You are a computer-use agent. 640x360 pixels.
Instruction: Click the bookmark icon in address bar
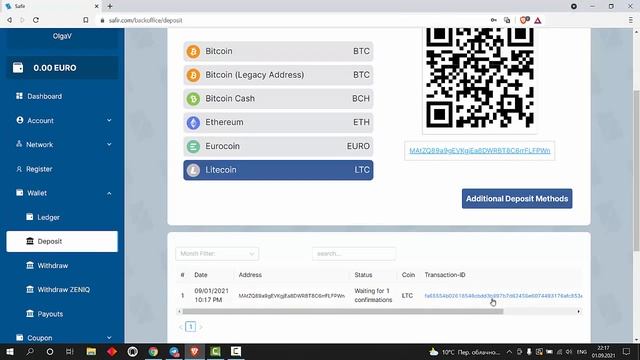[86, 20]
